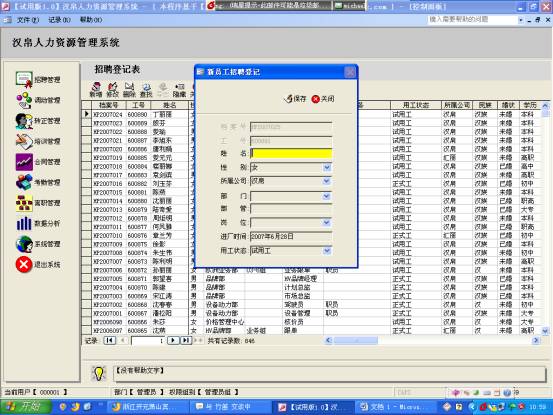Click the 市场总监 cell

coord(303,296)
